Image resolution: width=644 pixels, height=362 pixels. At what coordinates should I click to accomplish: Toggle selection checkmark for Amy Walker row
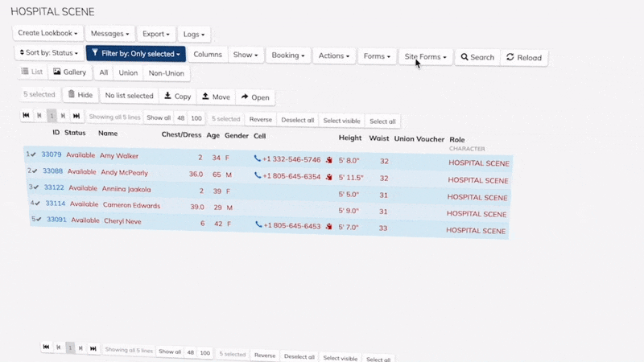coord(33,154)
